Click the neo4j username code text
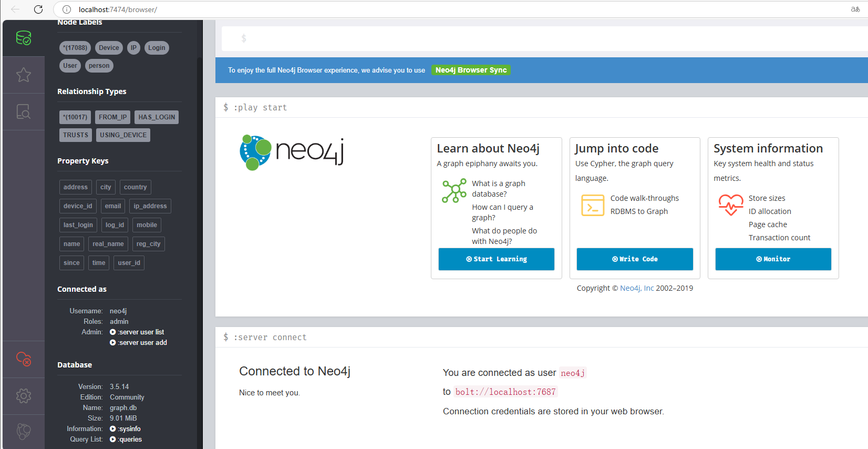Image resolution: width=868 pixels, height=449 pixels. (573, 373)
